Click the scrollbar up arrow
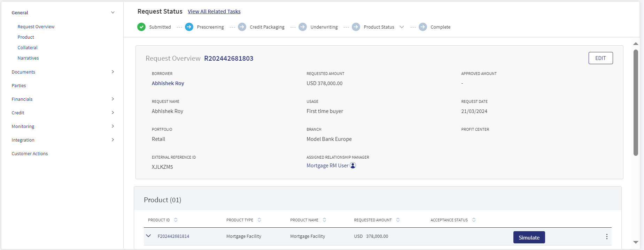This screenshot has height=250, width=644. tap(636, 44)
